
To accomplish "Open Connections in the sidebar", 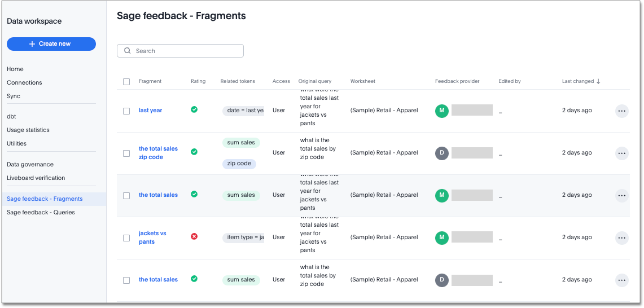I will [24, 82].
